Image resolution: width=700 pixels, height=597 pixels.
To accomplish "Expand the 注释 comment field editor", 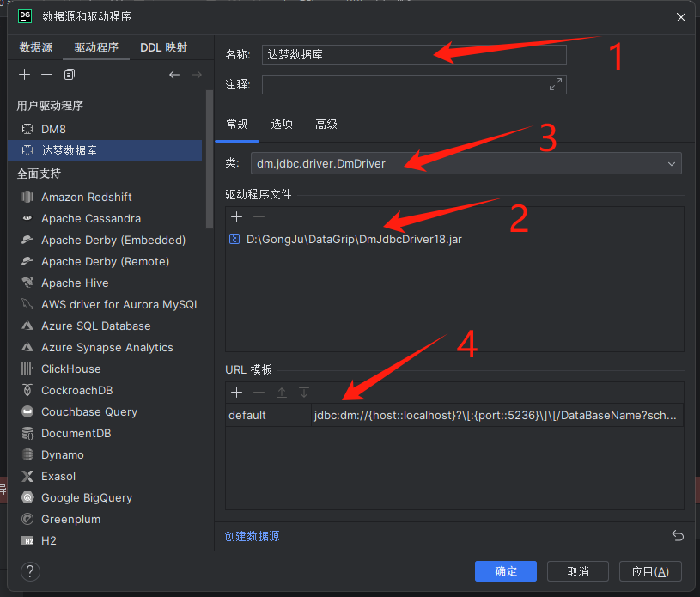I will pyautogui.click(x=556, y=84).
